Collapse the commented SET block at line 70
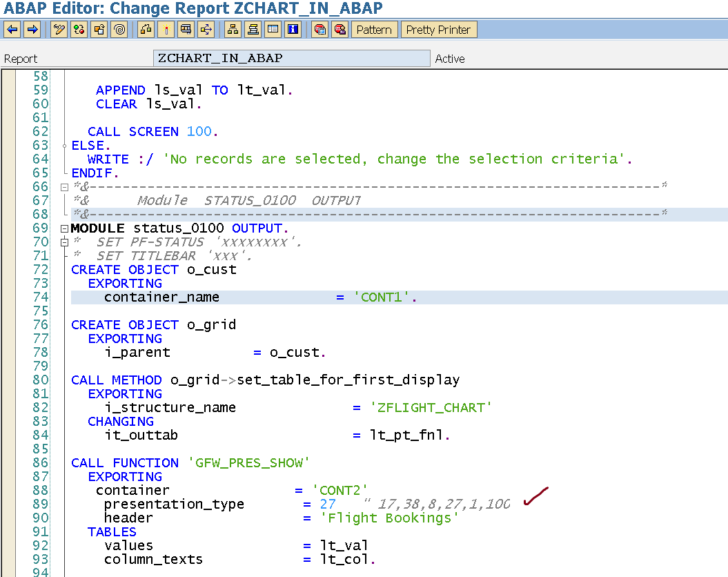This screenshot has width=728, height=577. tap(64, 242)
